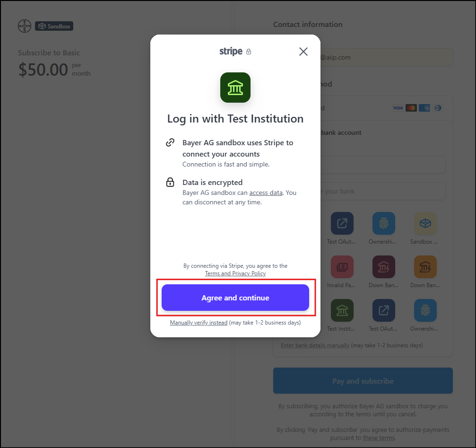Select the bottom-row Test Institution bank icon
Screen dimensions: 476x448
pos(342,310)
